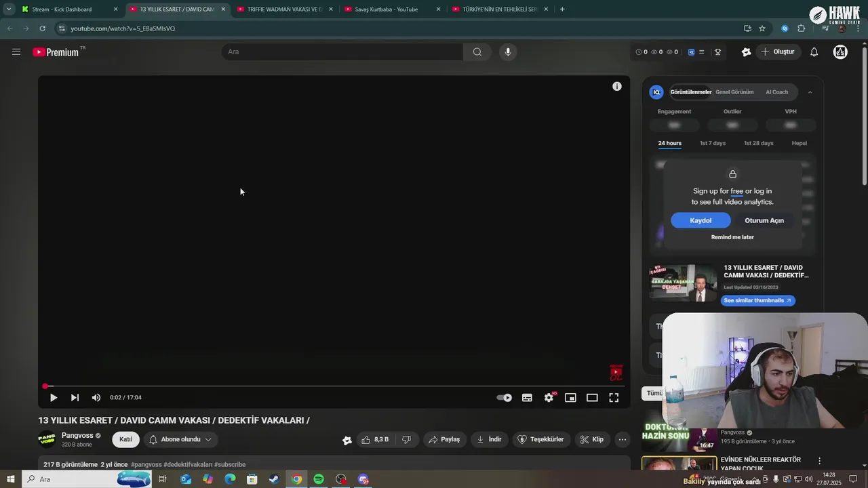868x488 pixels.
Task: Click the video progress bar
Action: 334,386
